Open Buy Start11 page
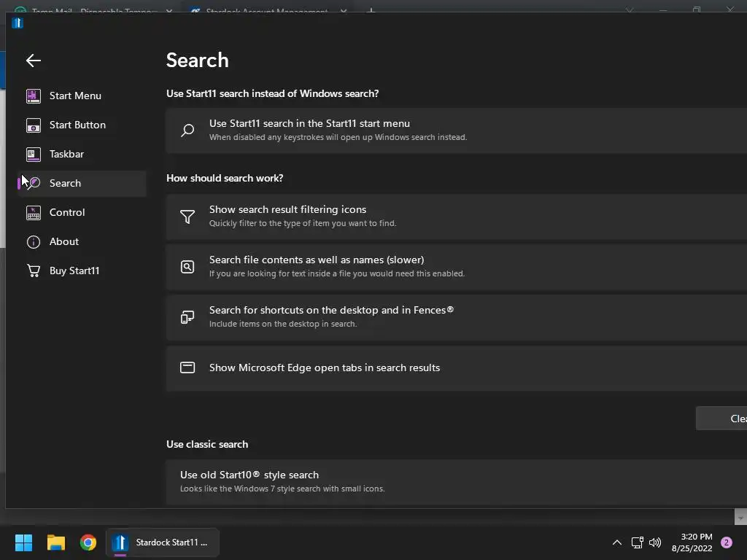 82,271
